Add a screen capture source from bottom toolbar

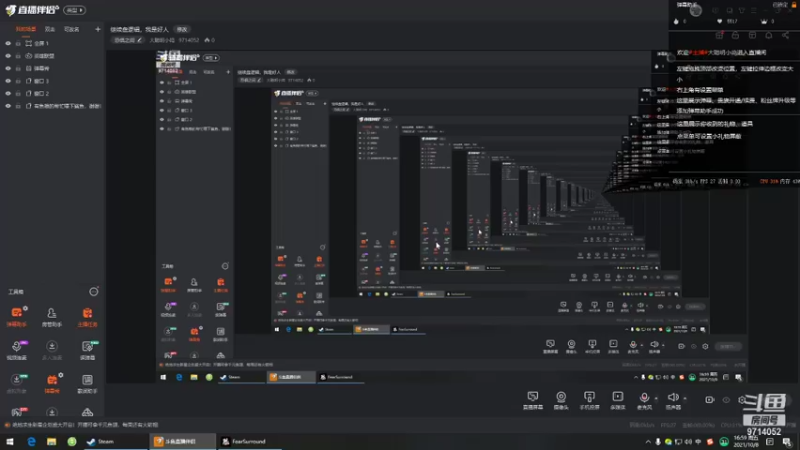point(533,400)
